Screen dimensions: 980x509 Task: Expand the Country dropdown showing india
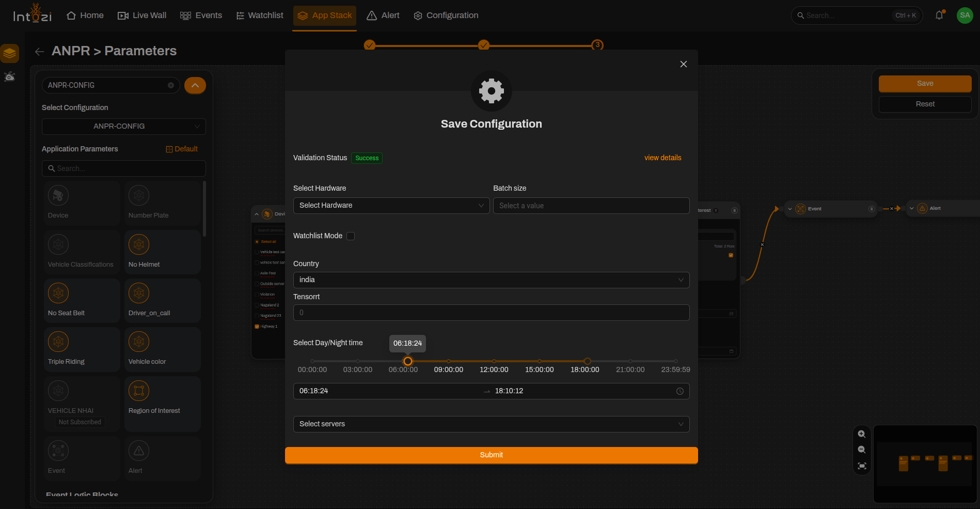pyautogui.click(x=492, y=280)
